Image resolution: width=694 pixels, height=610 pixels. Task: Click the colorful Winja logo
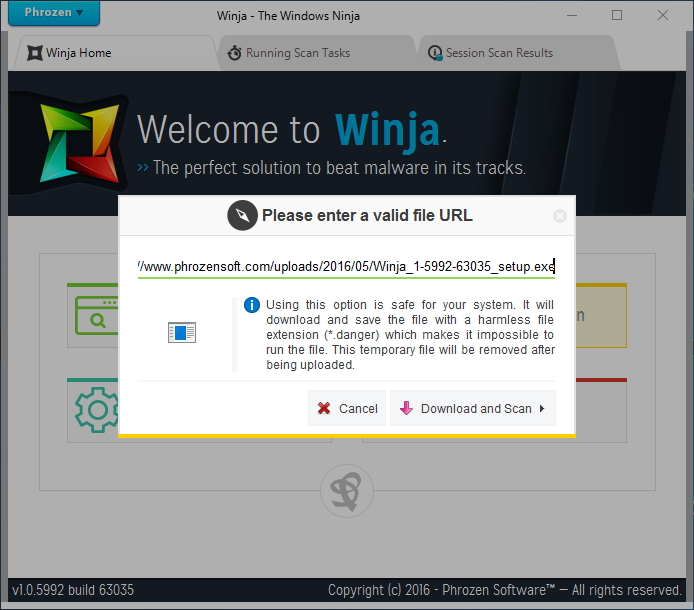point(80,143)
